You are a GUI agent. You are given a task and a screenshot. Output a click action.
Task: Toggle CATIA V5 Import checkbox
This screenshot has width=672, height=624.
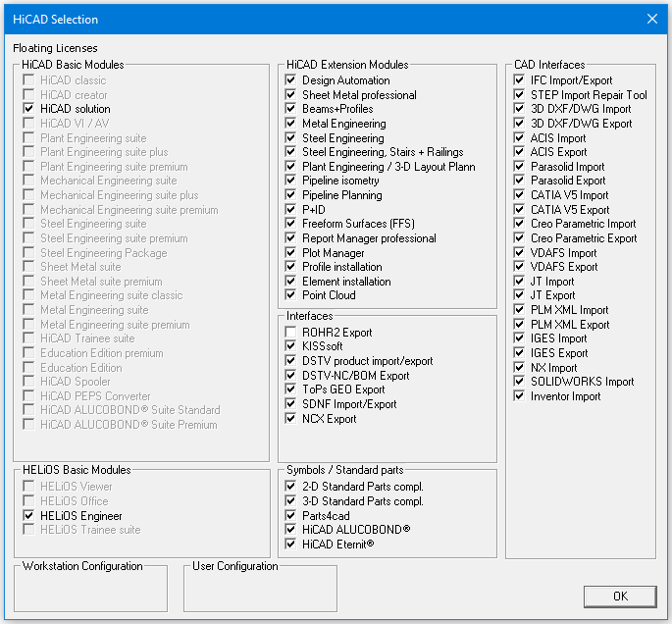pyautogui.click(x=519, y=195)
